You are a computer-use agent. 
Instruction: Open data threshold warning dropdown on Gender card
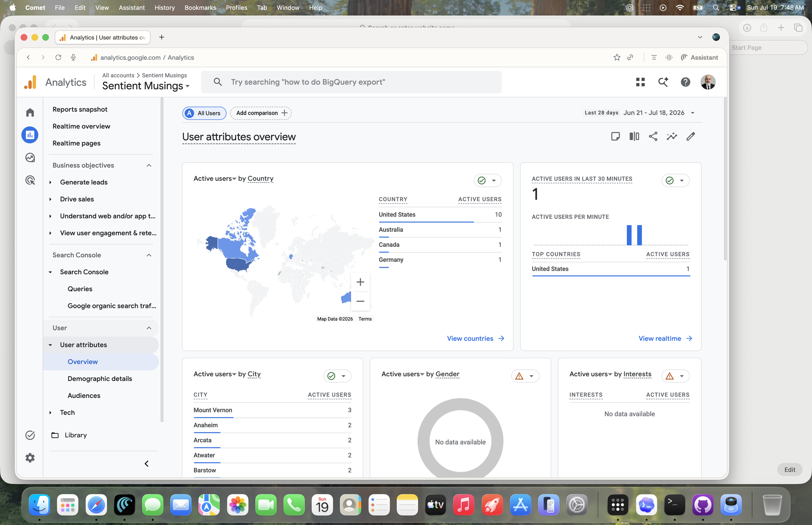525,376
